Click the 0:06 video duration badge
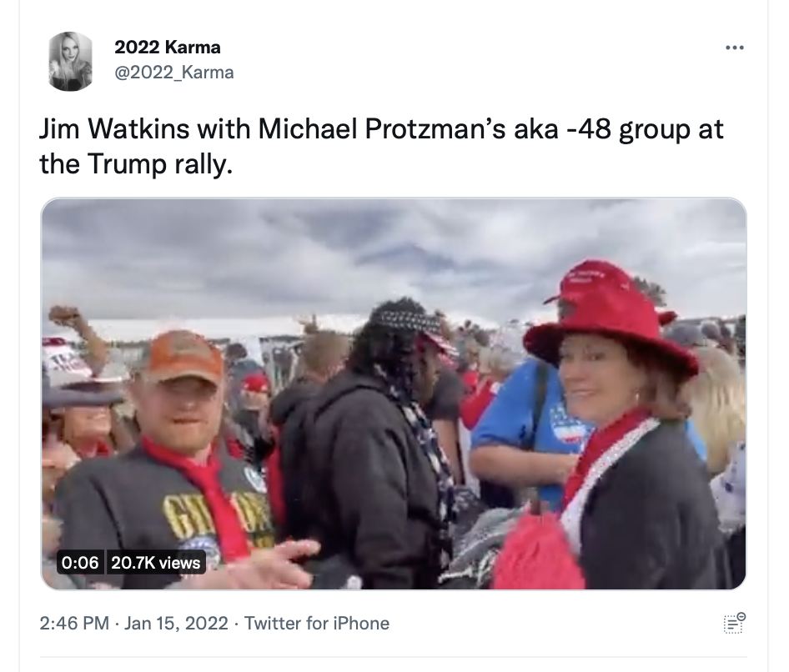 coord(80,562)
